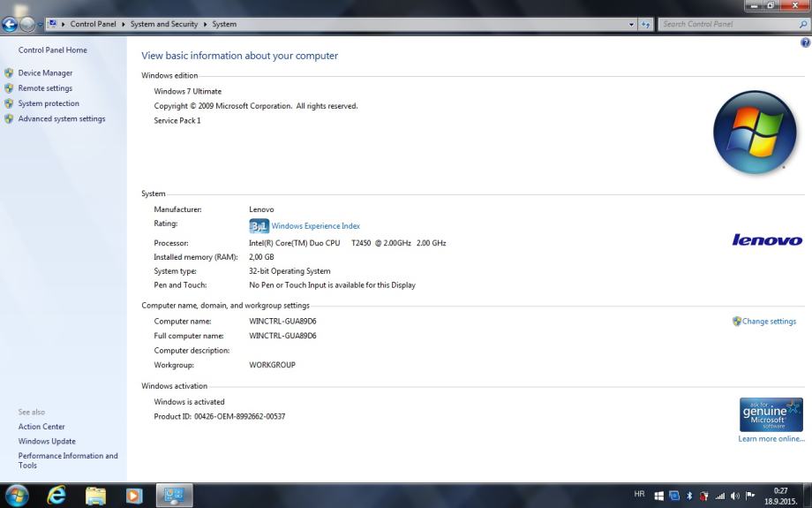Click the taskbar clock showing 0:27

(780, 497)
